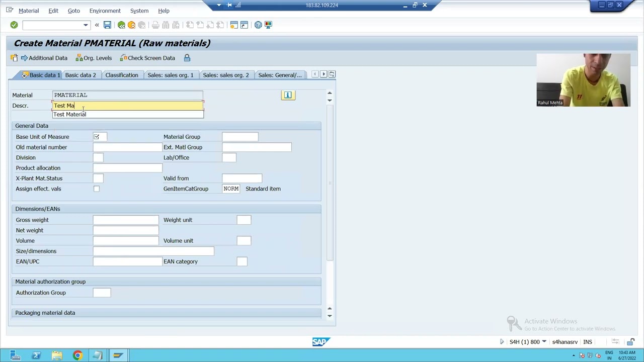Switch to the Sales: sales org. 2 tab
The height and width of the screenshot is (362, 644).
[x=226, y=75]
